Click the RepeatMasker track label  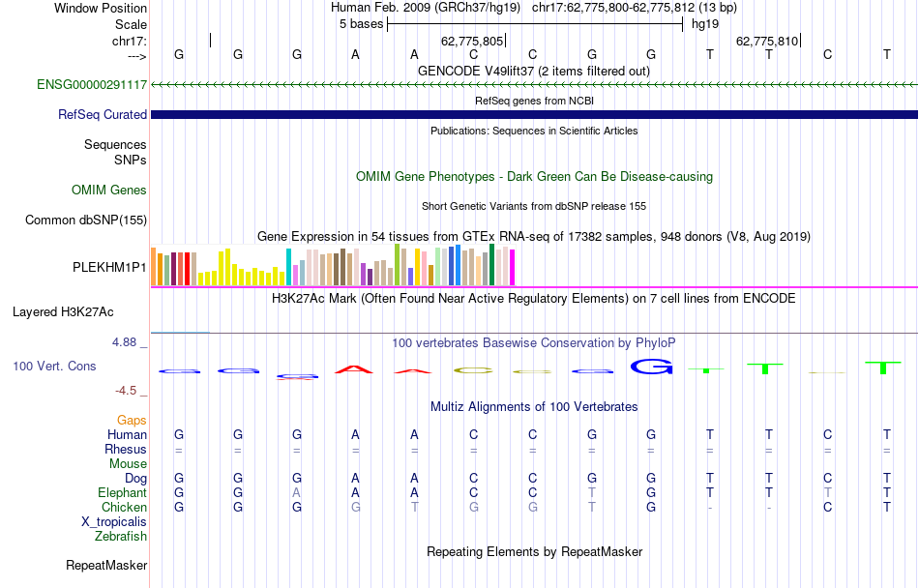[106, 565]
